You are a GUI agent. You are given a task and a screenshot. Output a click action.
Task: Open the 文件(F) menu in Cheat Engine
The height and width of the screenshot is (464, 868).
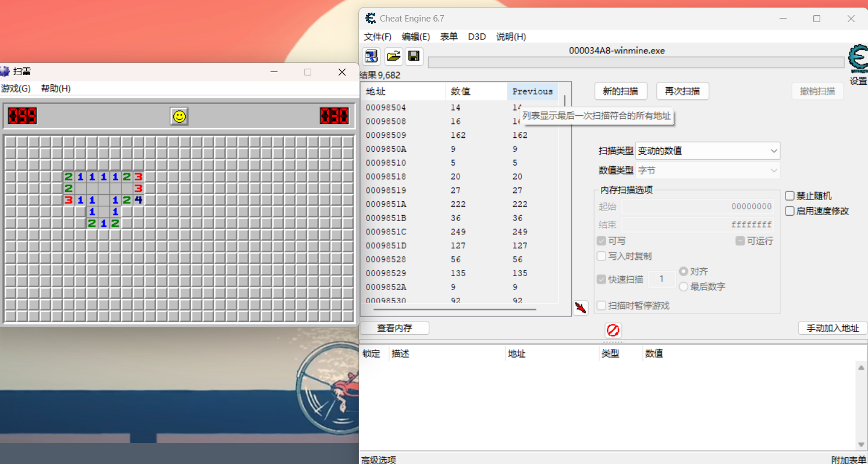378,37
